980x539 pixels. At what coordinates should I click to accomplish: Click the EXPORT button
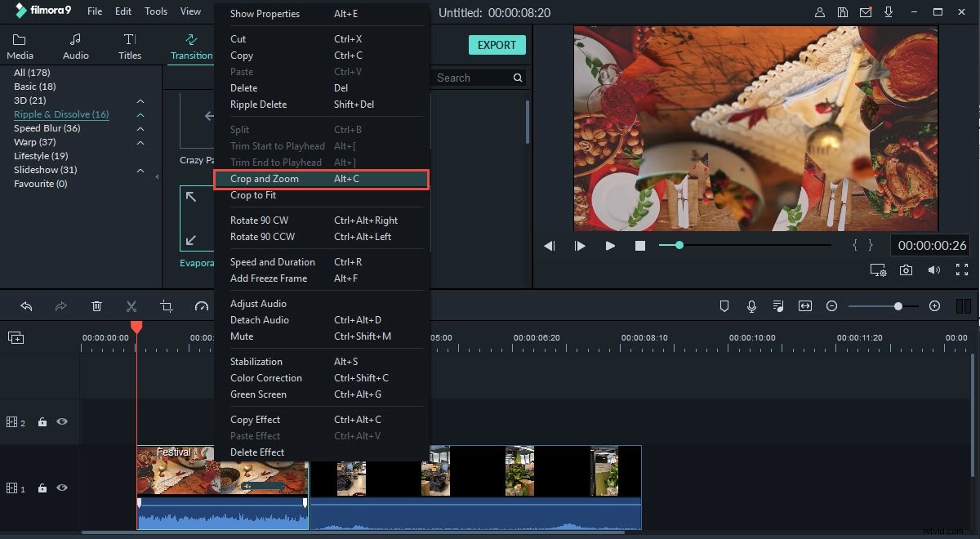(x=497, y=45)
